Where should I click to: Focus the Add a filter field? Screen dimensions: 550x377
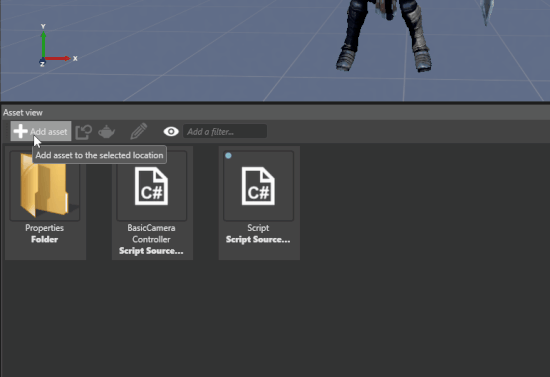point(225,132)
